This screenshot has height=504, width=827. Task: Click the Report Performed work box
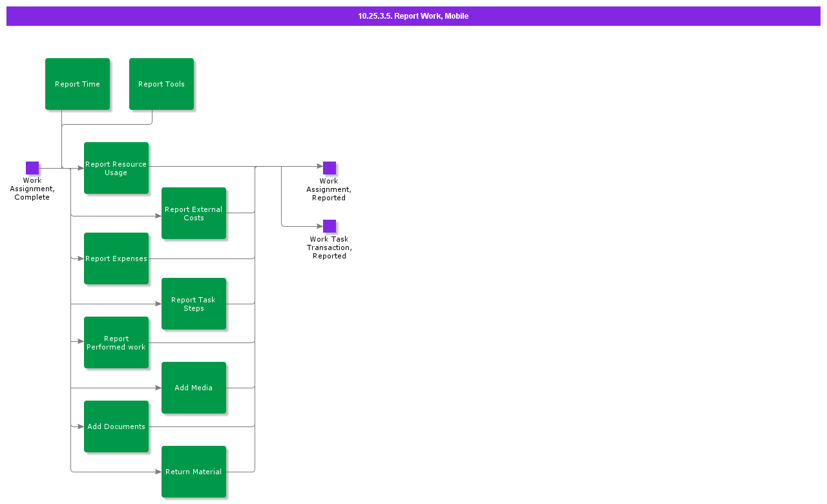116,342
